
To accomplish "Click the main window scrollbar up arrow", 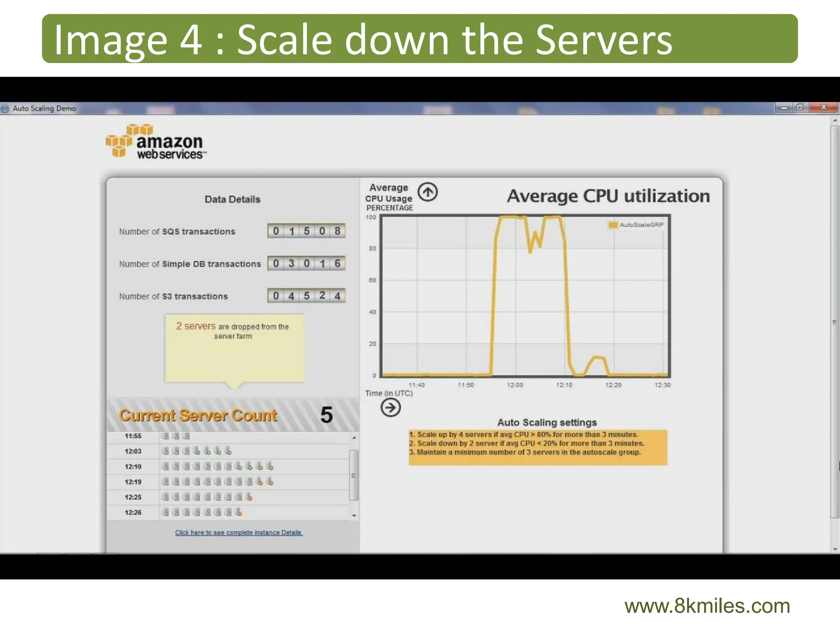I will coord(835,121).
